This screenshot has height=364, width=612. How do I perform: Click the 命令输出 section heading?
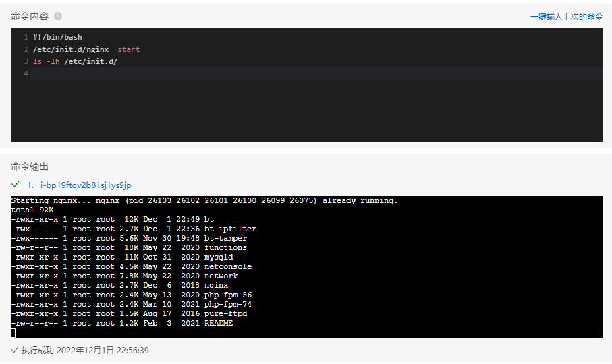point(30,166)
